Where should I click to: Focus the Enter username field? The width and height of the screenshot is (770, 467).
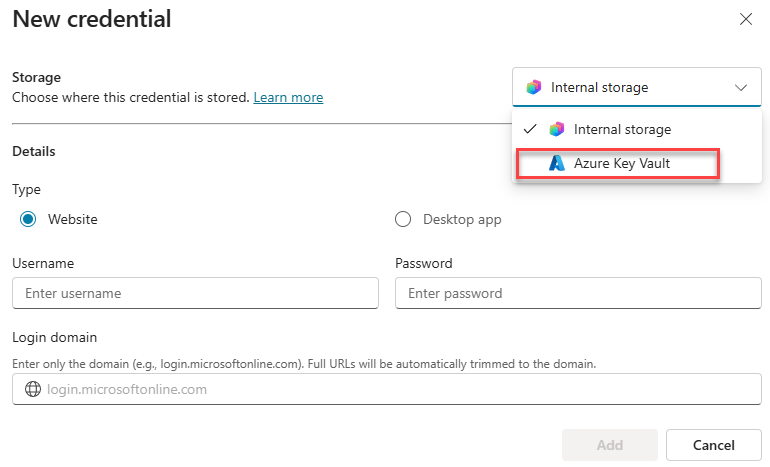(195, 293)
